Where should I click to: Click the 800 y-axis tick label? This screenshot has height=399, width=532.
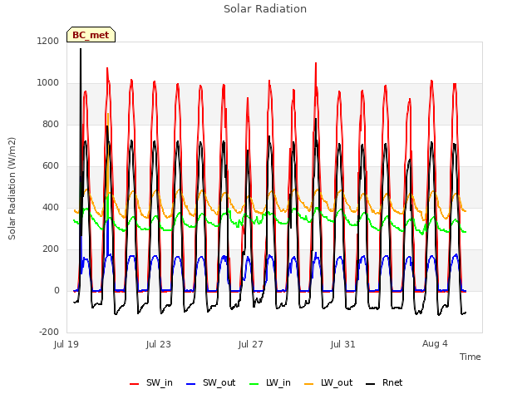[x=51, y=124]
